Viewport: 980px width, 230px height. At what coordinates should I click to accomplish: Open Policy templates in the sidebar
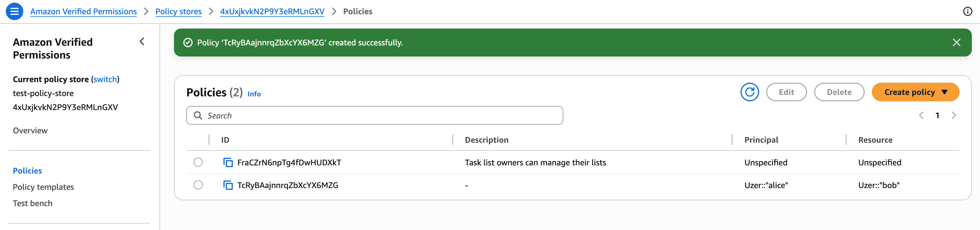43,187
